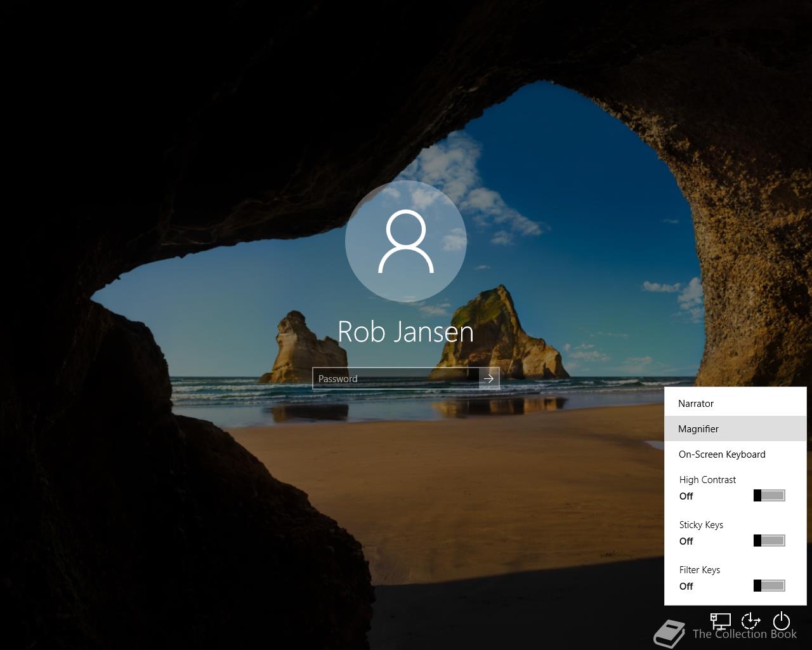This screenshot has width=812, height=650.
Task: Close the Ease of Access menu icon
Action: 751,620
